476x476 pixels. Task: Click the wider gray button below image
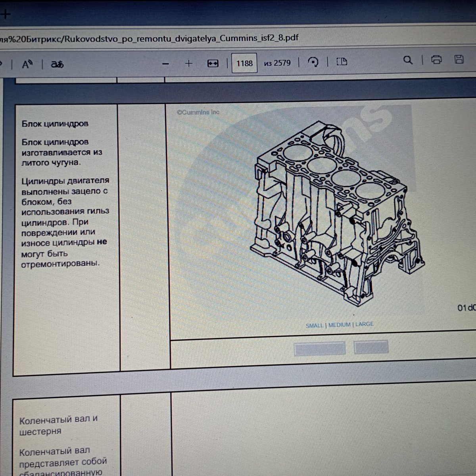319,348
